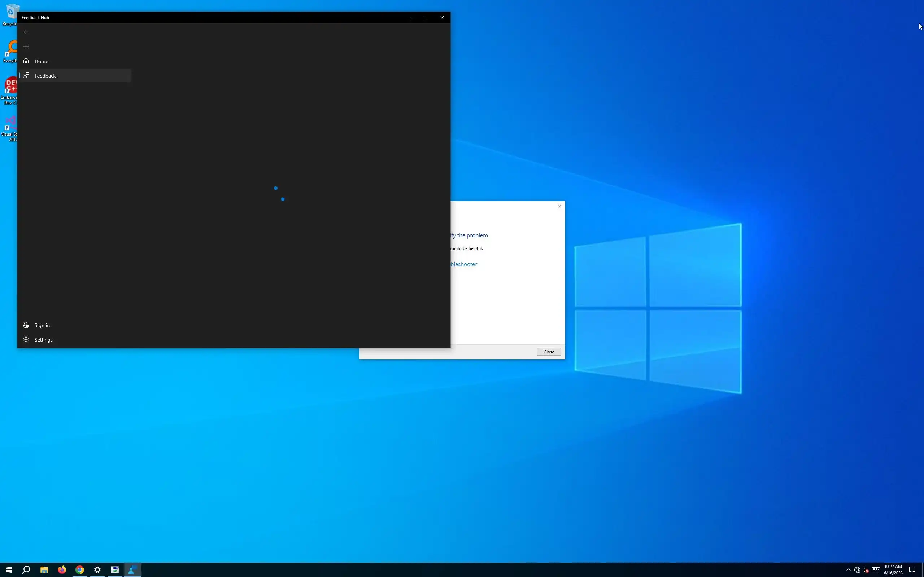Open the clock and date flyout
924x577 pixels.
893,570
